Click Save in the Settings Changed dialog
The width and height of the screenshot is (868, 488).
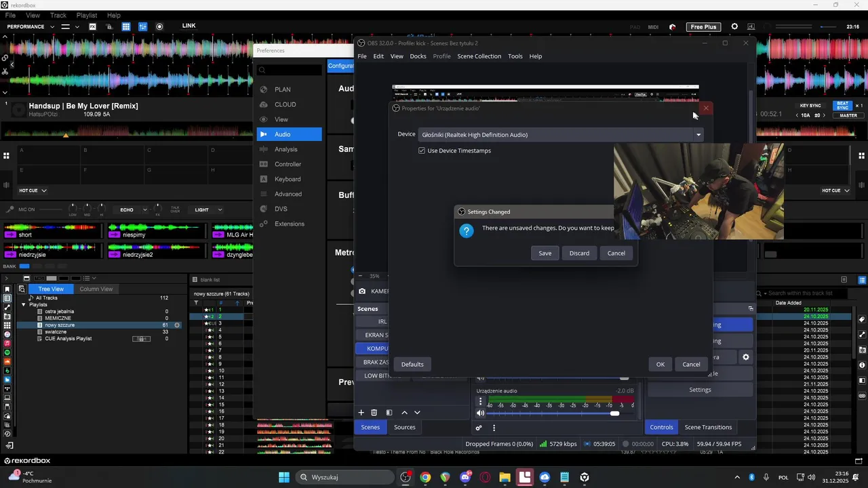tap(545, 253)
